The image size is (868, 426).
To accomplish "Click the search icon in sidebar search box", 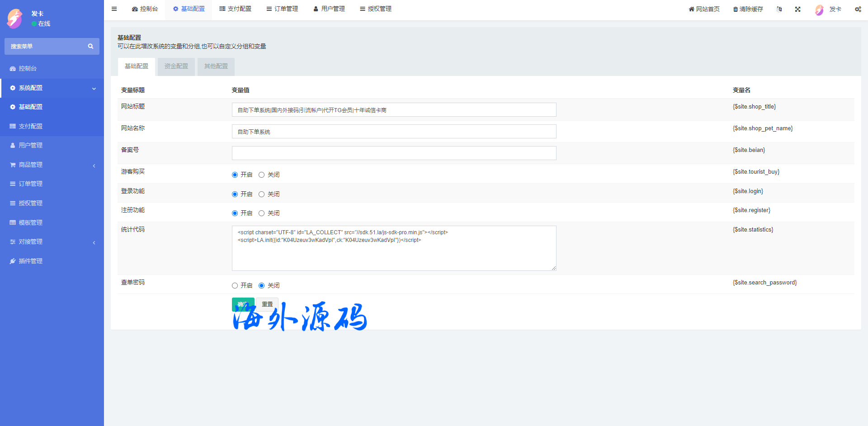I will click(x=90, y=46).
